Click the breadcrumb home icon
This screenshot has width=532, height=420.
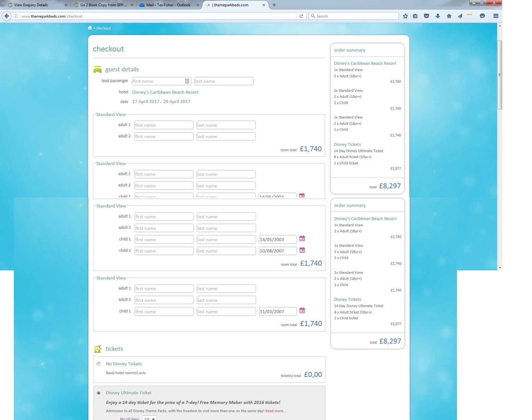point(90,28)
